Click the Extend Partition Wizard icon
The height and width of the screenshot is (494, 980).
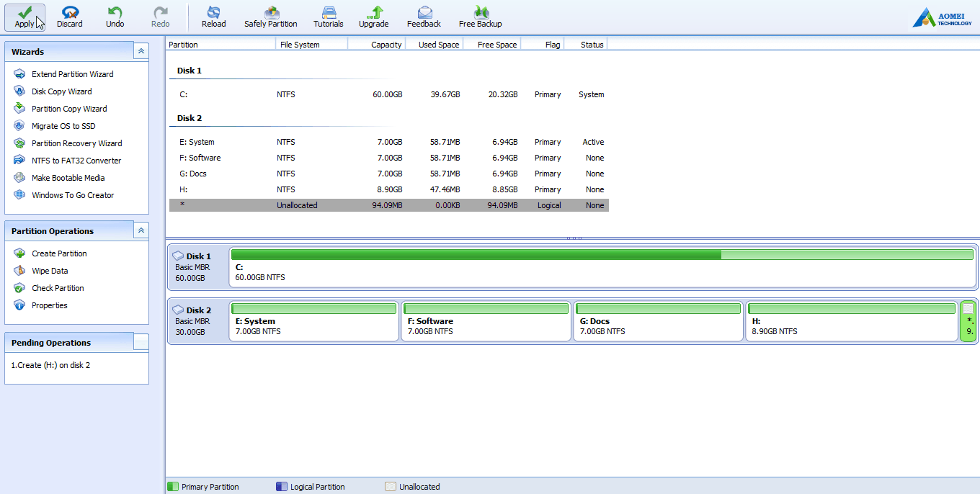coord(19,73)
